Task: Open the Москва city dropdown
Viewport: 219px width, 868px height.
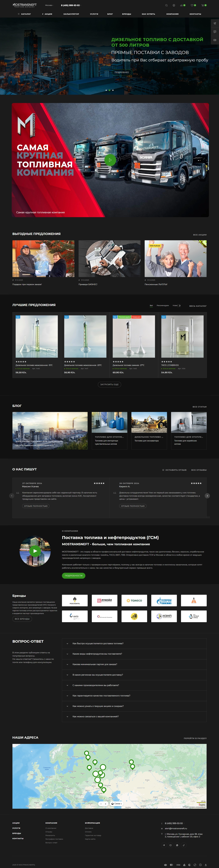Action: 49,5
